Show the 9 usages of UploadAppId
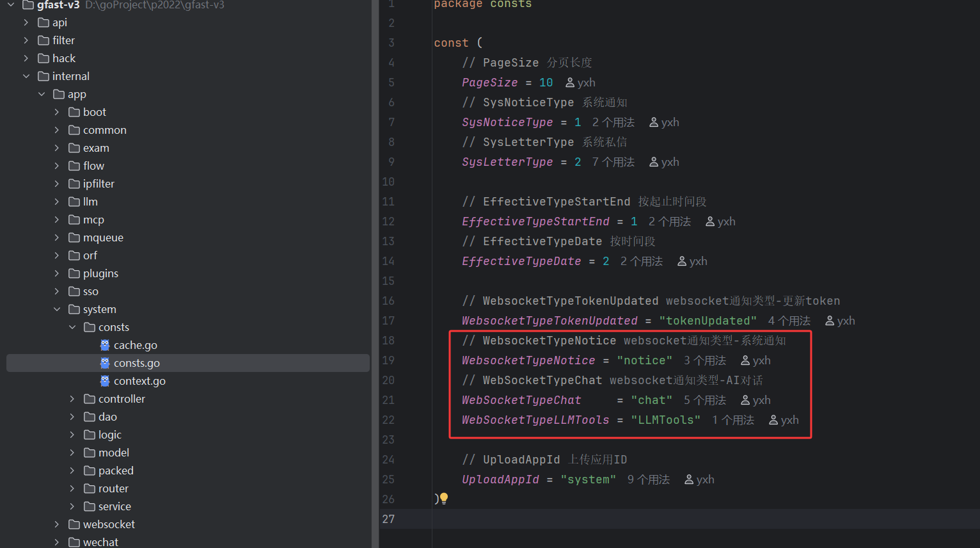 tap(649, 479)
